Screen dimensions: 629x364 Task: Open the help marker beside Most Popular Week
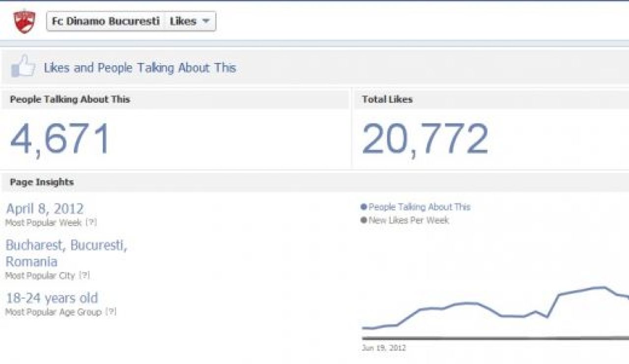(x=91, y=223)
